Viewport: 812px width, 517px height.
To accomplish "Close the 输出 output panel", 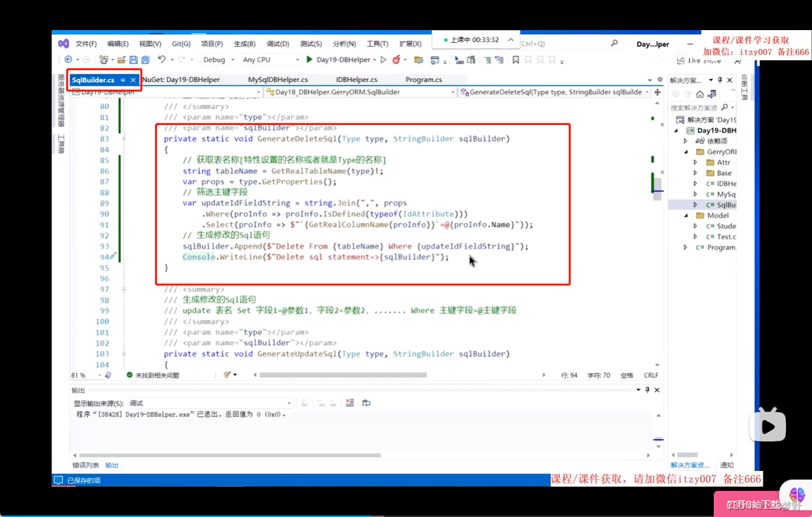I will pos(656,390).
